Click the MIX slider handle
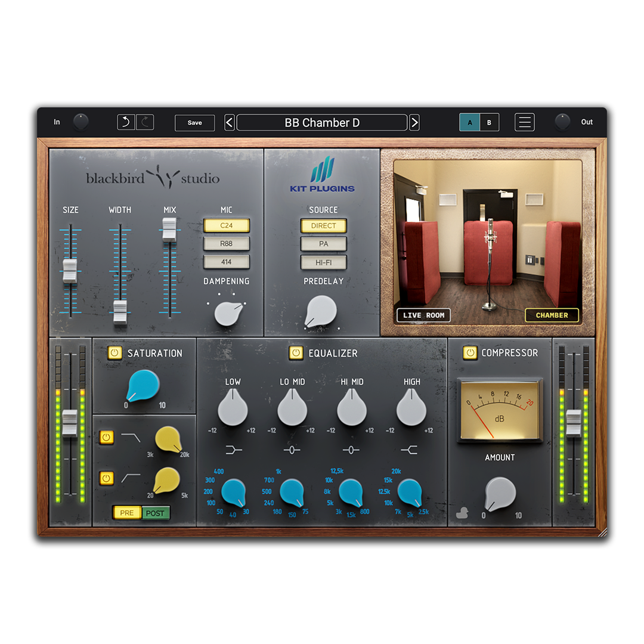Image resolution: width=644 pixels, height=644 pixels. [169, 230]
